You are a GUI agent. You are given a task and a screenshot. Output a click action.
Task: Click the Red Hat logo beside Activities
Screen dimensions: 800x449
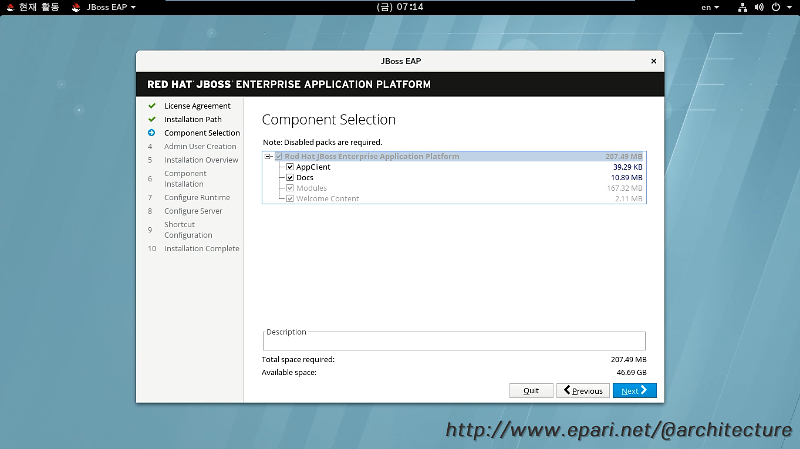click(10, 7)
